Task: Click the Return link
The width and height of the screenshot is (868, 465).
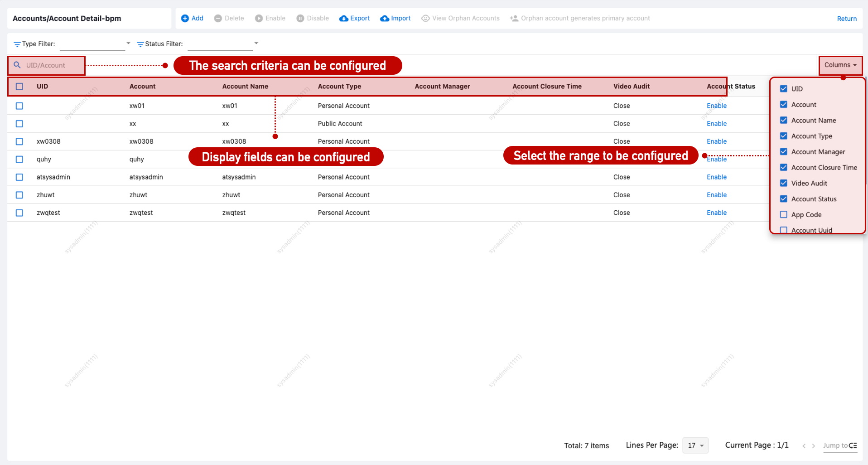Action: coord(846,19)
